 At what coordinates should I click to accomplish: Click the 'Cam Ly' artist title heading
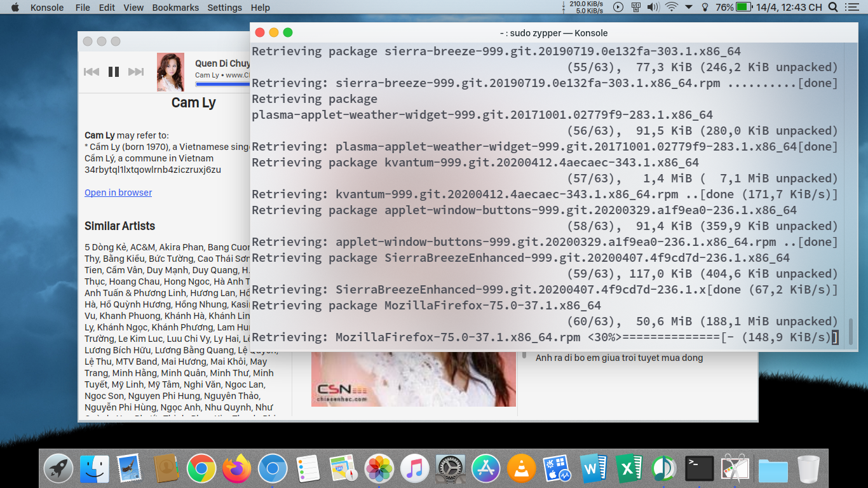[194, 103]
